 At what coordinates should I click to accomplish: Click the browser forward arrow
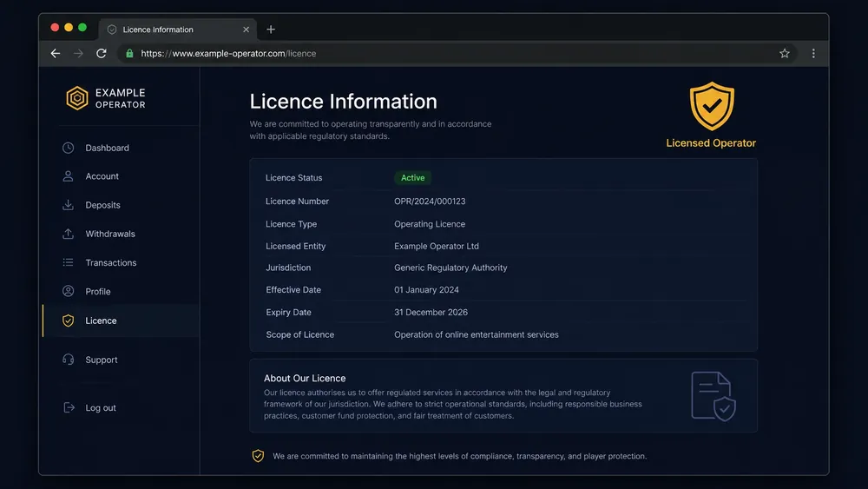[79, 53]
